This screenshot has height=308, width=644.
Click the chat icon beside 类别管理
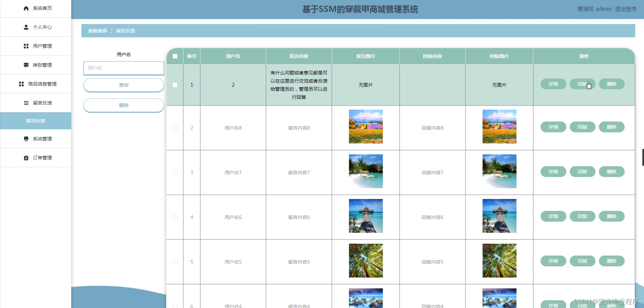pyautogui.click(x=26, y=65)
